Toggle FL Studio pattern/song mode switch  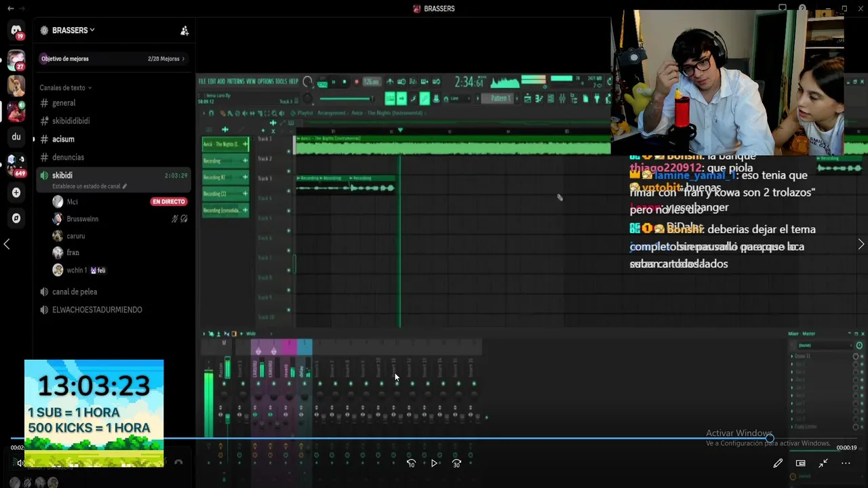pos(322,83)
